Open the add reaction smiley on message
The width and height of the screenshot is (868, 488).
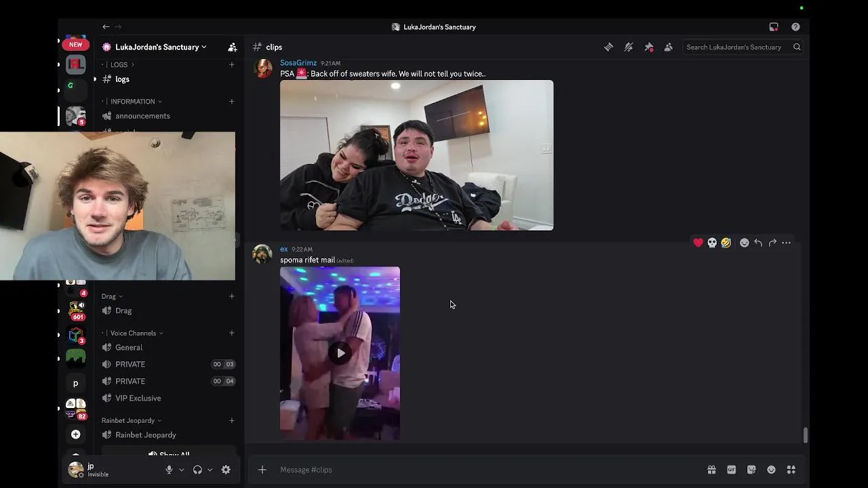point(745,243)
